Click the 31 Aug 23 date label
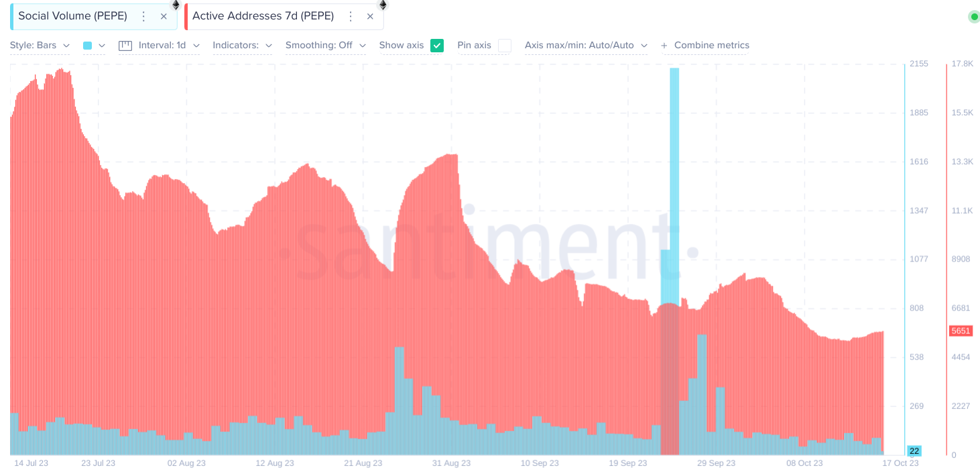Screen dimensions: 980x470 pos(450,463)
